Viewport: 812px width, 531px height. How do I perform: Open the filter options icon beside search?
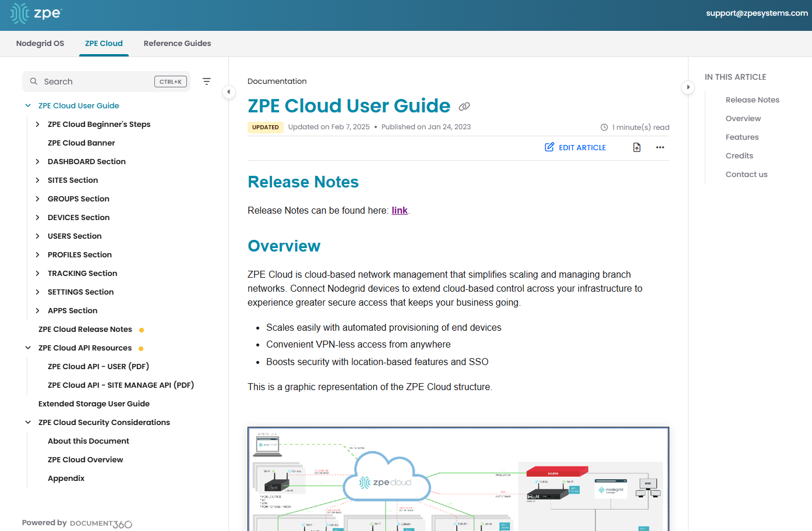tap(207, 82)
